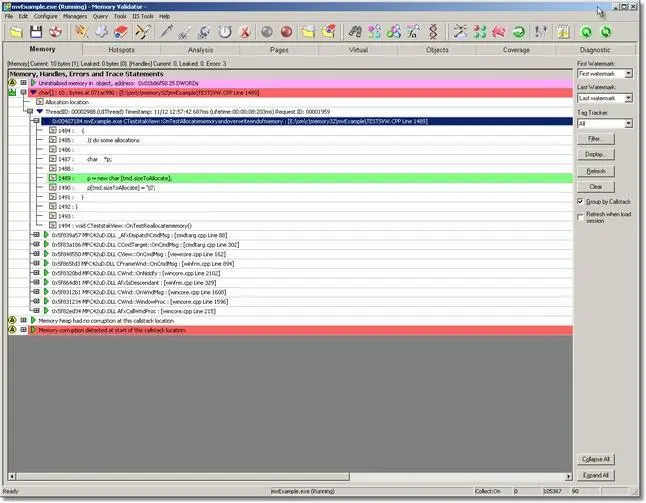Click the green circle single-arrow toolbar icon
This screenshot has height=503, width=646.
pos(519,32)
